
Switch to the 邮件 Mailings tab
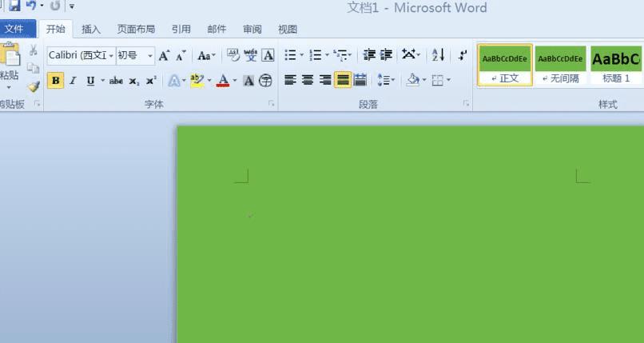[x=217, y=29]
